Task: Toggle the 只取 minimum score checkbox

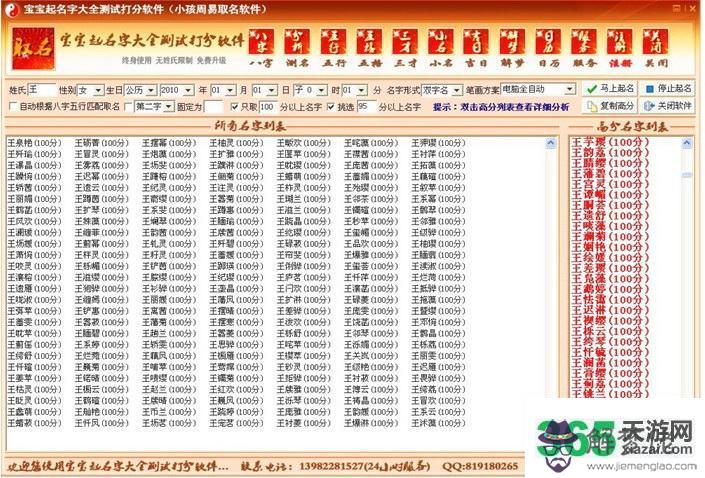Action: coord(235,106)
